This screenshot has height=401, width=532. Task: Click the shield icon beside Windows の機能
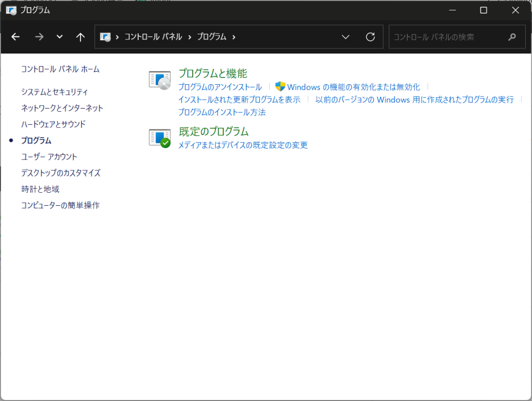(281, 87)
